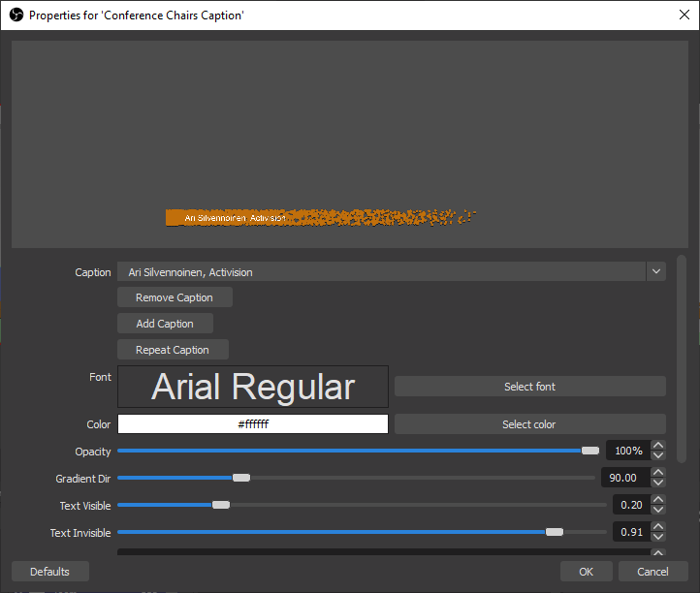Click the Gradient Dir slider handle
Image resolution: width=700 pixels, height=593 pixels.
click(x=241, y=478)
